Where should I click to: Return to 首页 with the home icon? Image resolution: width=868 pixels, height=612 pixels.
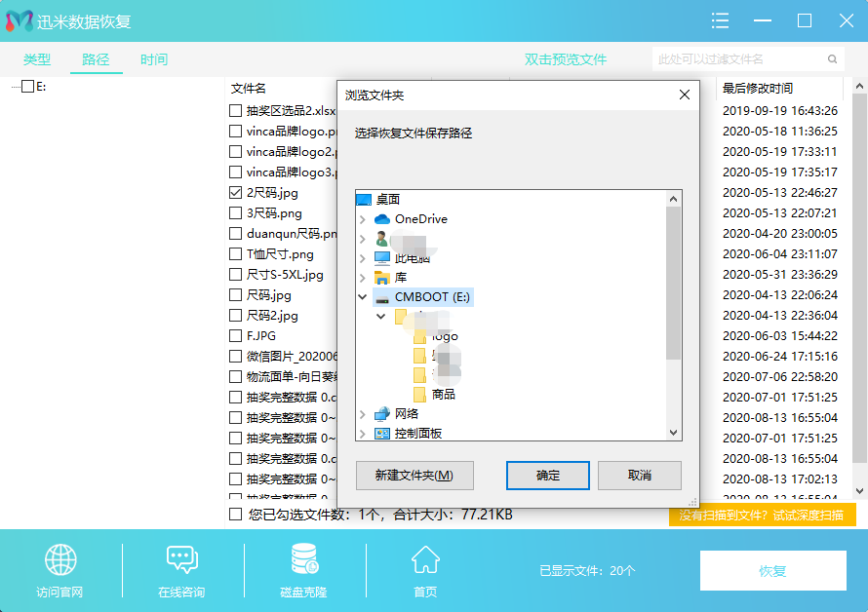point(424,560)
